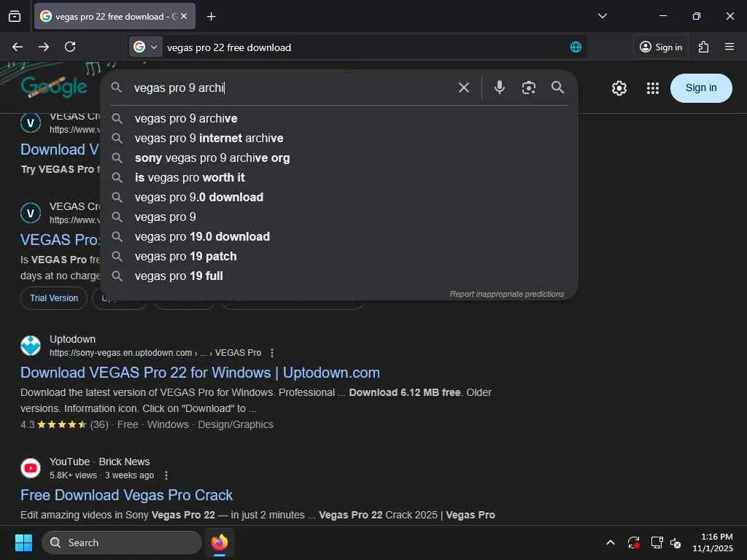Select suggestion 'sony vegas pro 9 archive org'
Viewport: 747px width, 560px height.
tap(339, 158)
